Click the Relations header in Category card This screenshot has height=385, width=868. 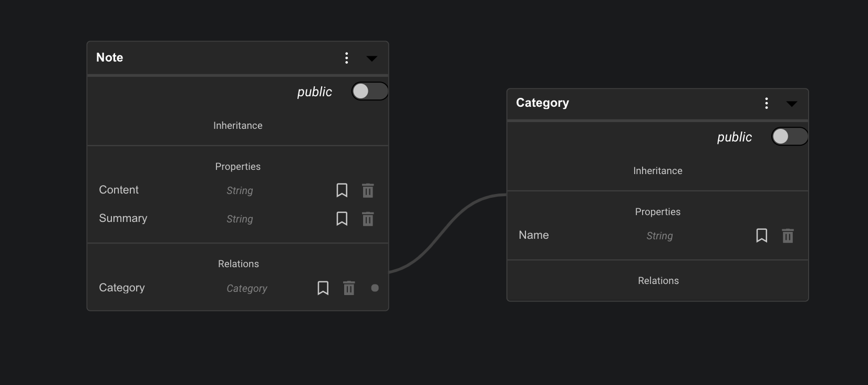click(x=658, y=281)
